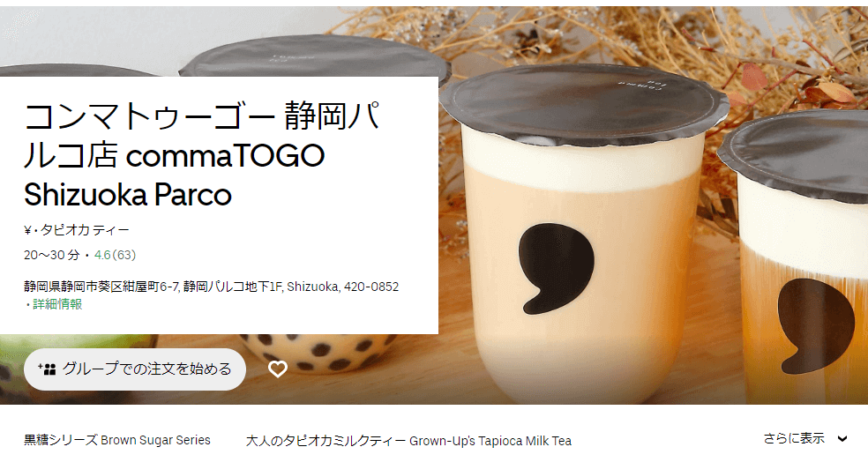Click the 20〜30 分 delivery time estimate

click(x=52, y=255)
